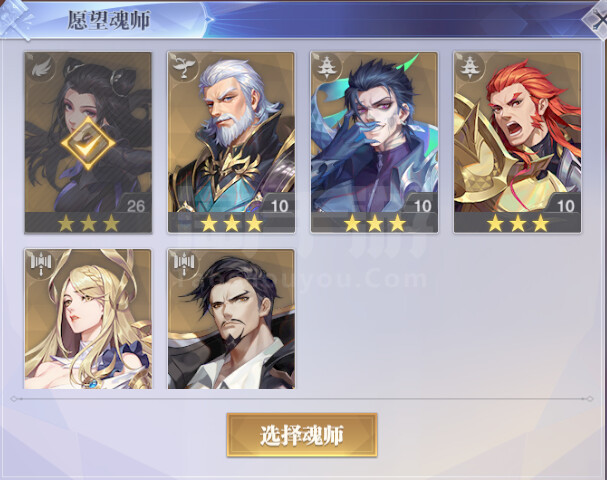Uncheck the golden checkmark on black-haired soul master
The width and height of the screenshot is (607, 480).
pyautogui.click(x=88, y=143)
